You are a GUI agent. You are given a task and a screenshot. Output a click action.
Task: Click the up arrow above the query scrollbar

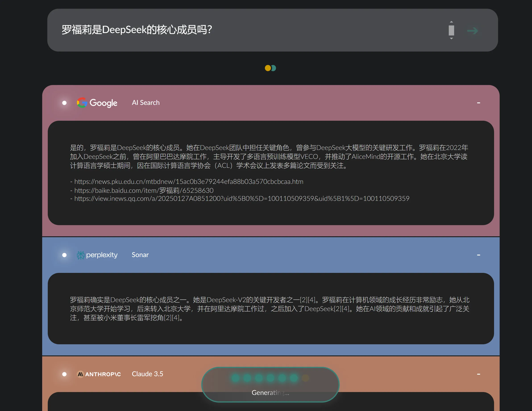click(452, 21)
